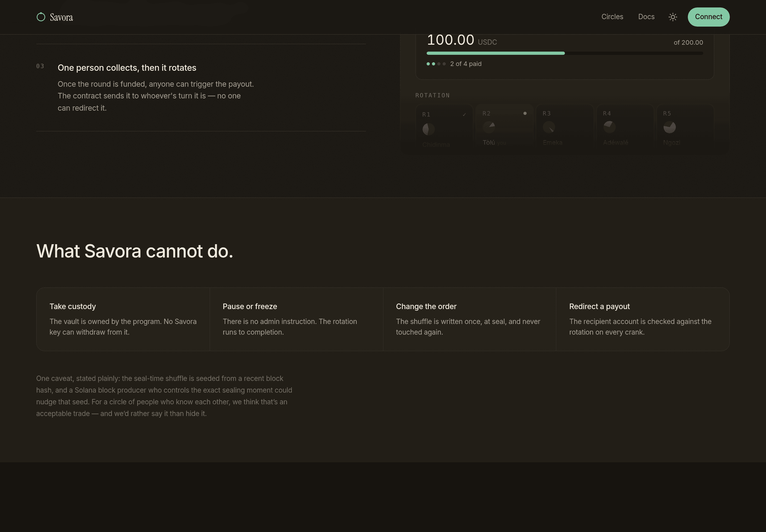The image size is (766, 532).
Task: Select the R2 Tolu rotation card
Action: (504, 127)
